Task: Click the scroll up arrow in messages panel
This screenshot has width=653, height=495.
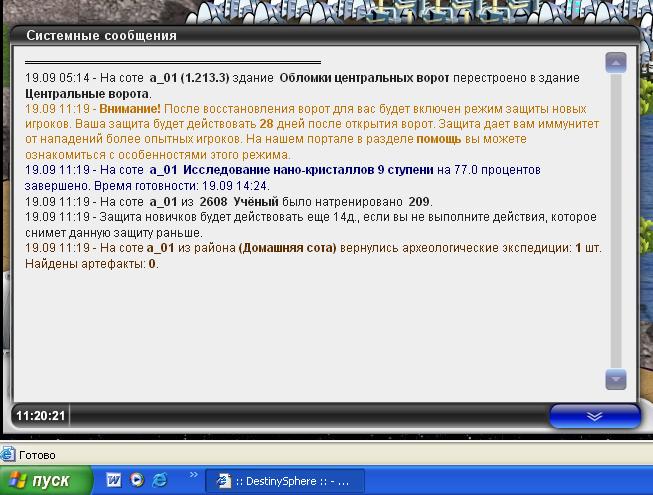Action: pyautogui.click(x=616, y=62)
